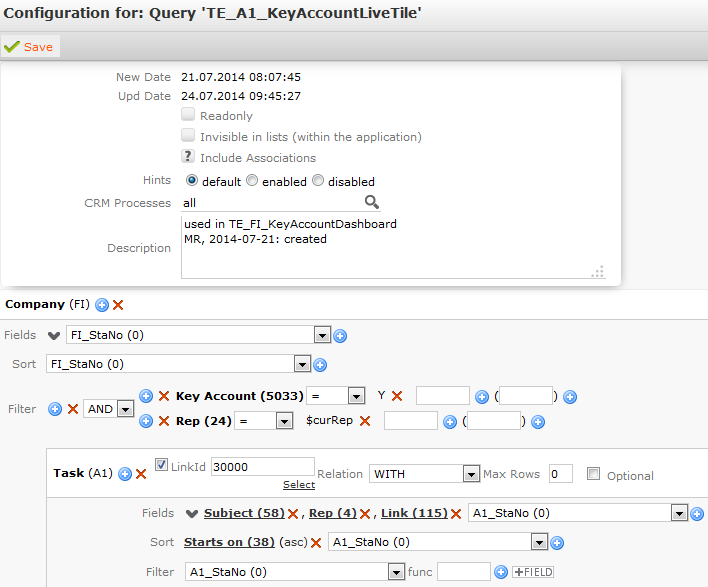Delete the Company (FI) table entry
The height and width of the screenshot is (587, 708).
118,304
